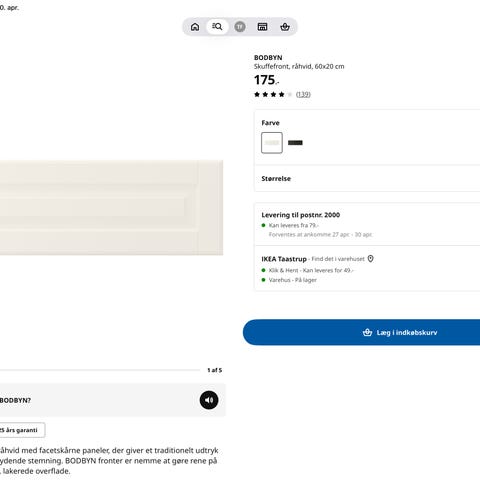The height and width of the screenshot is (480, 480).
Task: Open Levering til postnr. 2000 delivery details
Action: (x=367, y=224)
